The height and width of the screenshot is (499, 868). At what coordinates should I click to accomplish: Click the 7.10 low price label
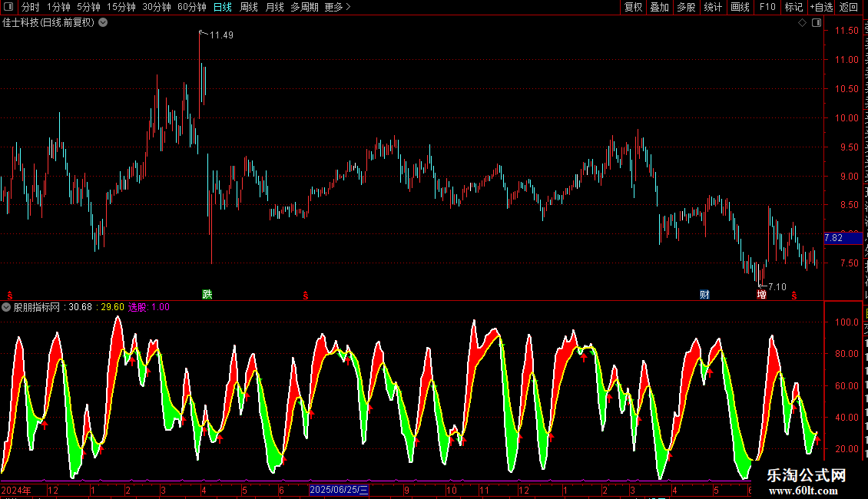click(777, 287)
